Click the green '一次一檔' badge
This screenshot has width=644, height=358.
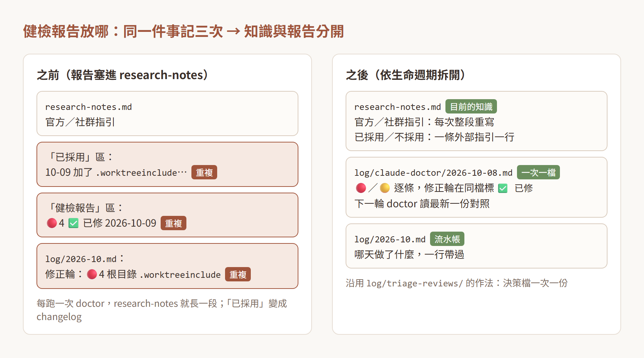click(x=538, y=172)
